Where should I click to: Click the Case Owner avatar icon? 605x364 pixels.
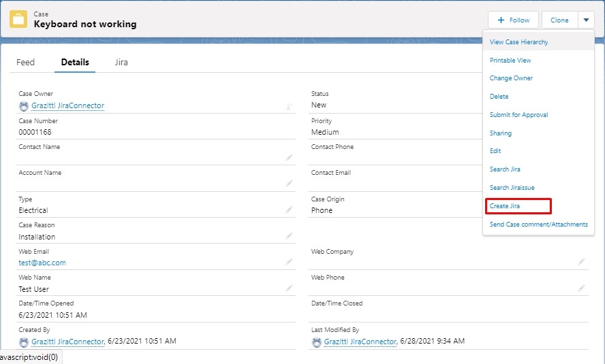(x=24, y=106)
